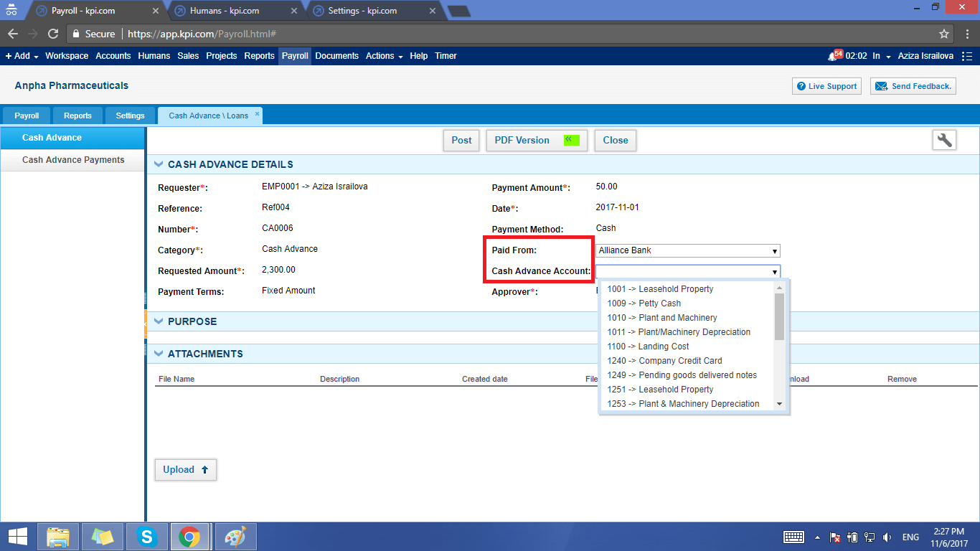
Task: Click the account list scroll-up arrow
Action: click(779, 288)
